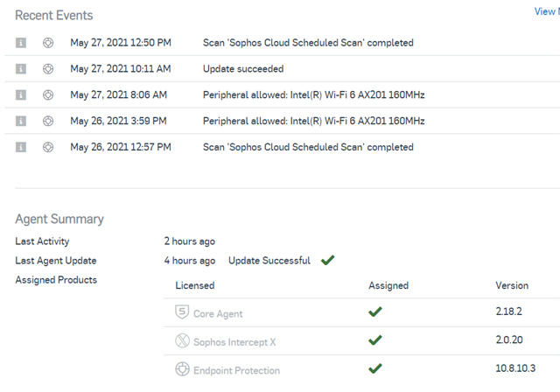Click the Endpoint Protection icon
Viewport: 560px width, 392px height.
(x=182, y=368)
